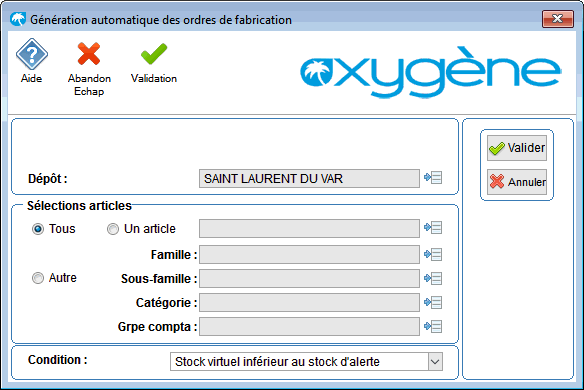The image size is (584, 390).
Task: Click the green Validation checkmark
Action: tap(154, 54)
